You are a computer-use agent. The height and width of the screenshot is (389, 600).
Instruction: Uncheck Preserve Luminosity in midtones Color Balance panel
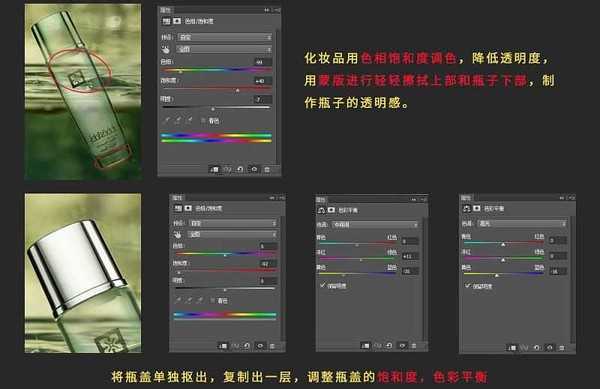point(323,285)
